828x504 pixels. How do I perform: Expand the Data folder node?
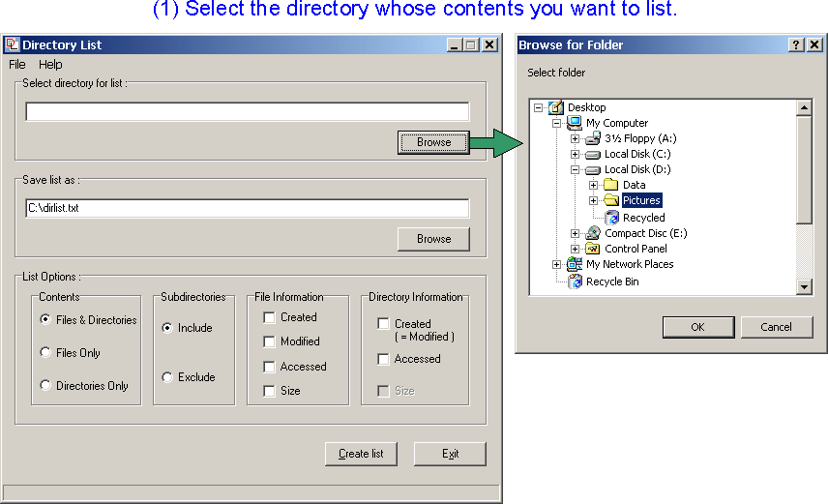click(594, 185)
